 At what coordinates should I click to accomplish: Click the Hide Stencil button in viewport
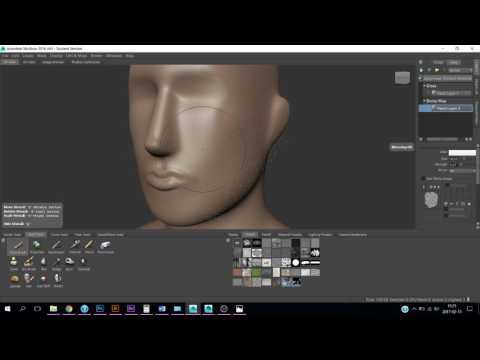click(x=16, y=224)
